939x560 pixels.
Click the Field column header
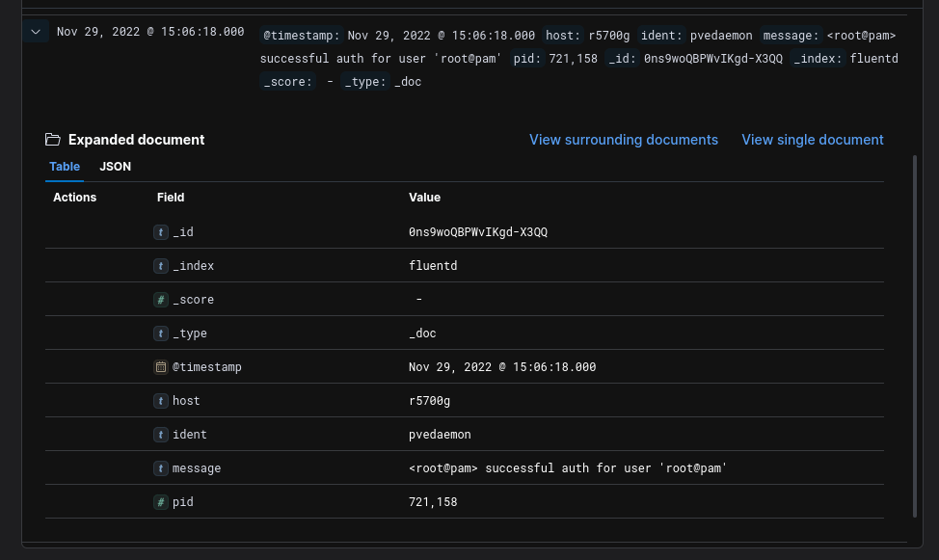tap(171, 198)
